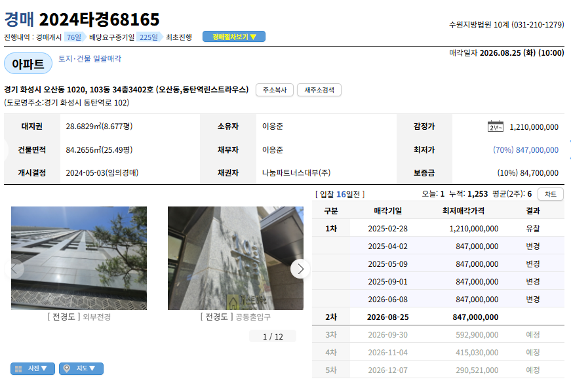571x392 pixels.
Task: Show previous photo with left arrow
Action: (x=14, y=269)
